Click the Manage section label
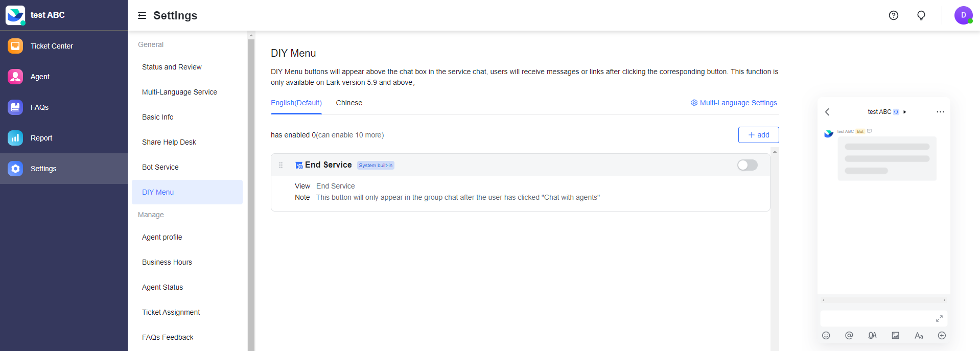This screenshot has width=980, height=351. tap(151, 215)
